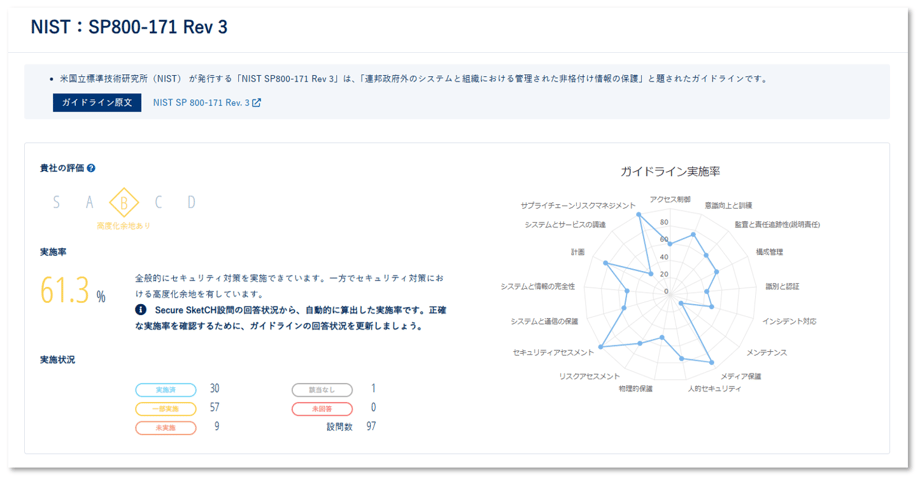Image resolution: width=920 pixels, height=479 pixels.
Task: Click the 未回答 status badge
Action: [x=322, y=409]
